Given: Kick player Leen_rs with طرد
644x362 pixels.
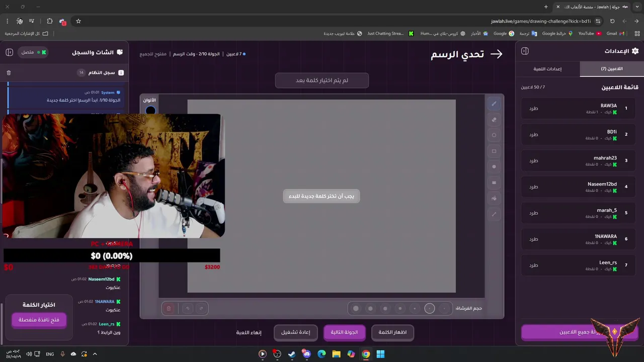Looking at the screenshot, I should 533,265.
